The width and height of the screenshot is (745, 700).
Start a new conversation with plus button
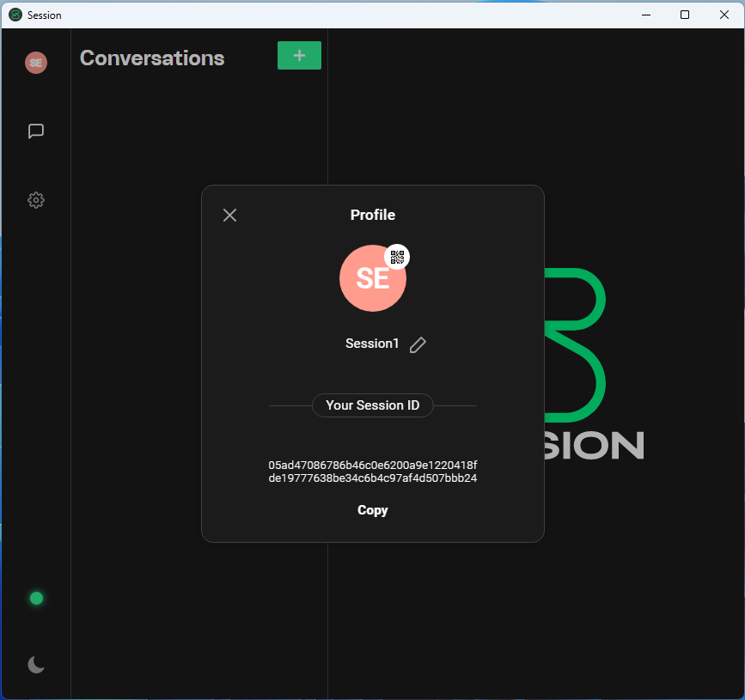(299, 56)
